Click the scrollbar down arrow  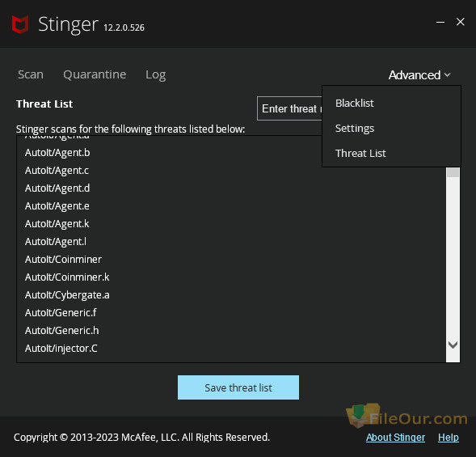pyautogui.click(x=453, y=345)
